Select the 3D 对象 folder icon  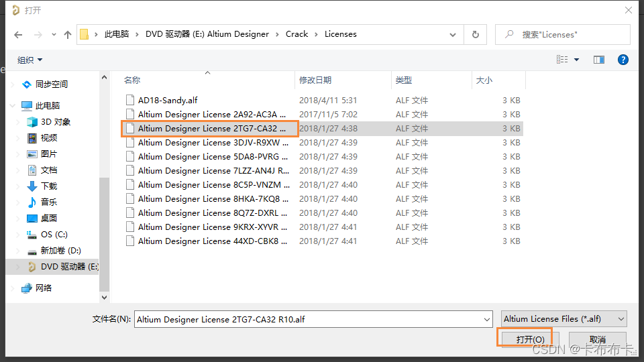click(x=32, y=122)
